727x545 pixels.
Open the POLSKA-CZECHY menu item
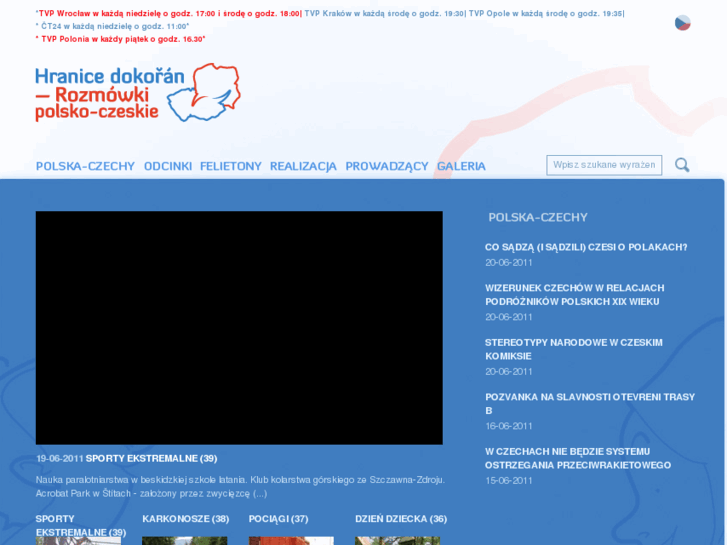tap(85, 166)
